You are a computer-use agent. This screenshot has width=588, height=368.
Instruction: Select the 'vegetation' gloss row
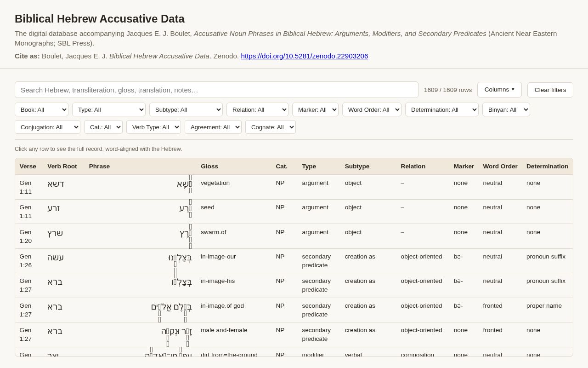[x=294, y=187]
